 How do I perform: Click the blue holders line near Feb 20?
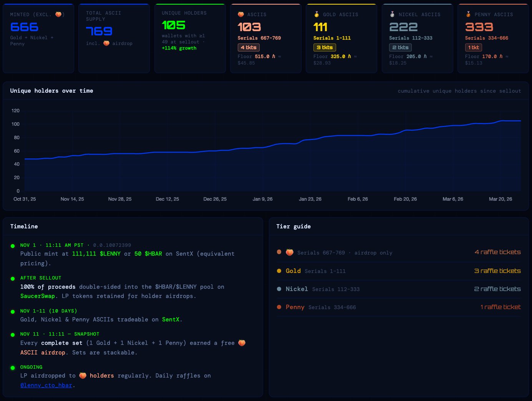coord(405,130)
